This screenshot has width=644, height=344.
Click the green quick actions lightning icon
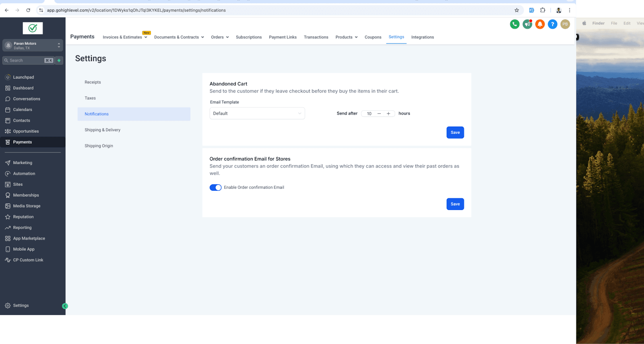tap(59, 60)
